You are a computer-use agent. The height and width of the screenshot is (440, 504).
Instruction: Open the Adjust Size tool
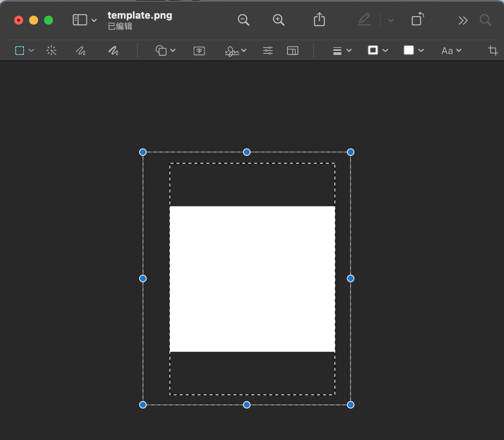tap(293, 50)
